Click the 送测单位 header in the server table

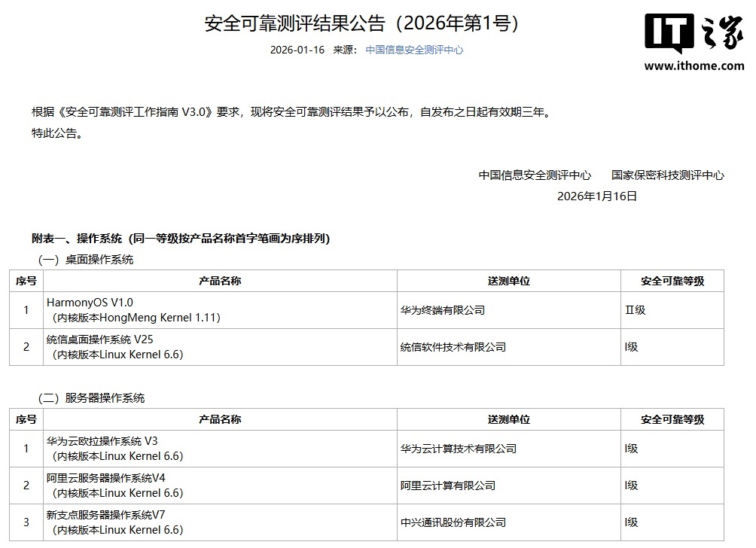509,419
